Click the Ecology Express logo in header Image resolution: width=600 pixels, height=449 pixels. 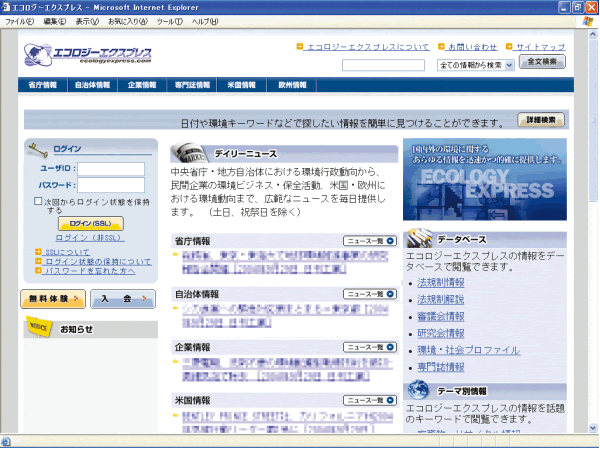click(x=92, y=55)
